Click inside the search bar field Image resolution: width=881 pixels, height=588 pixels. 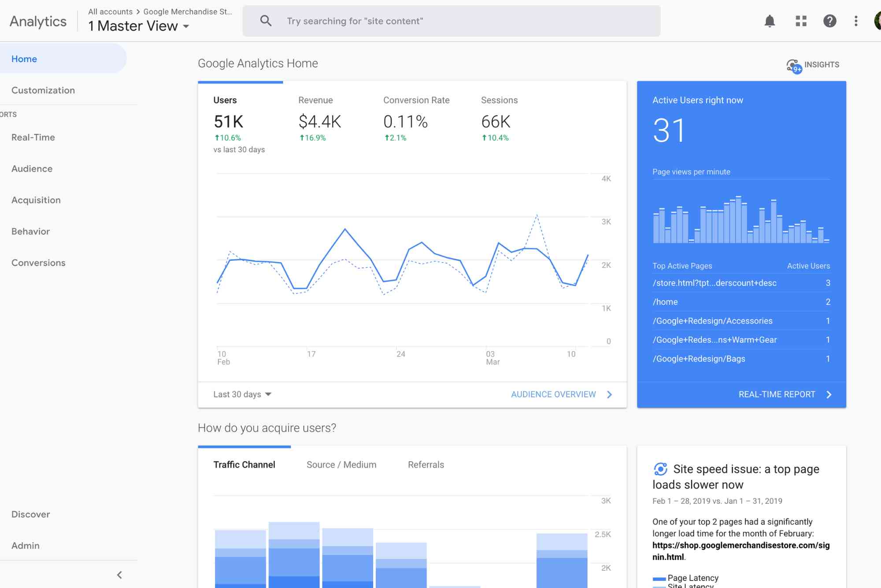tap(440, 20)
